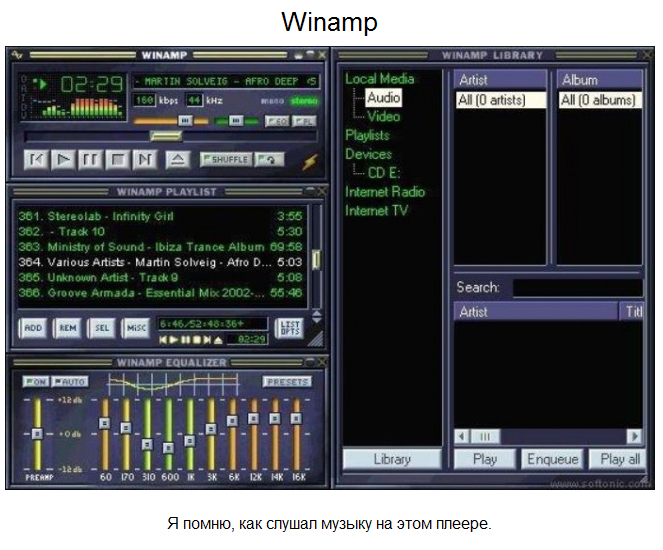Viewport: 663px width, 550px height.
Task: Click the library Search input field
Action: pos(578,288)
